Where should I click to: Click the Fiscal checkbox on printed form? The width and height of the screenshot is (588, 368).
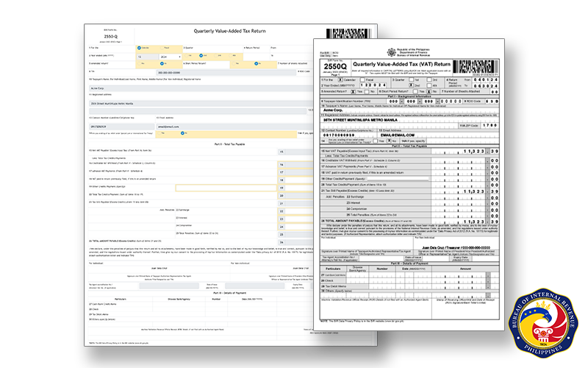pyautogui.click(x=362, y=79)
